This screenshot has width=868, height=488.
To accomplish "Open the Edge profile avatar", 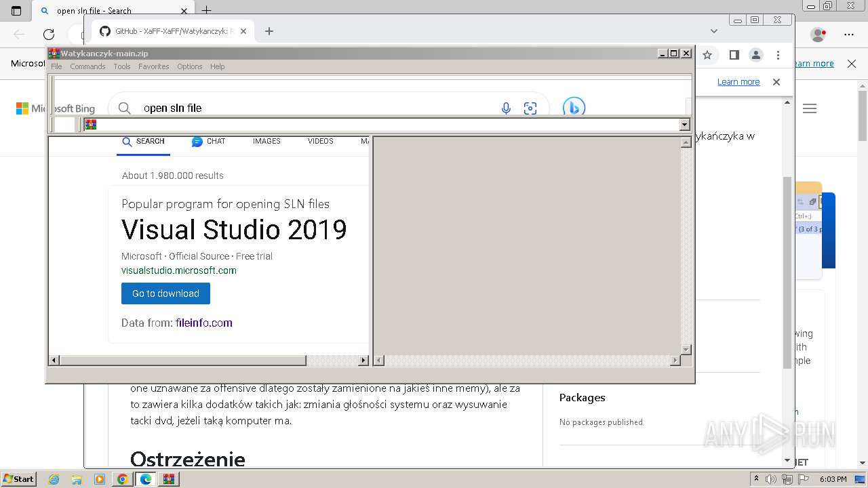I will [x=818, y=34].
